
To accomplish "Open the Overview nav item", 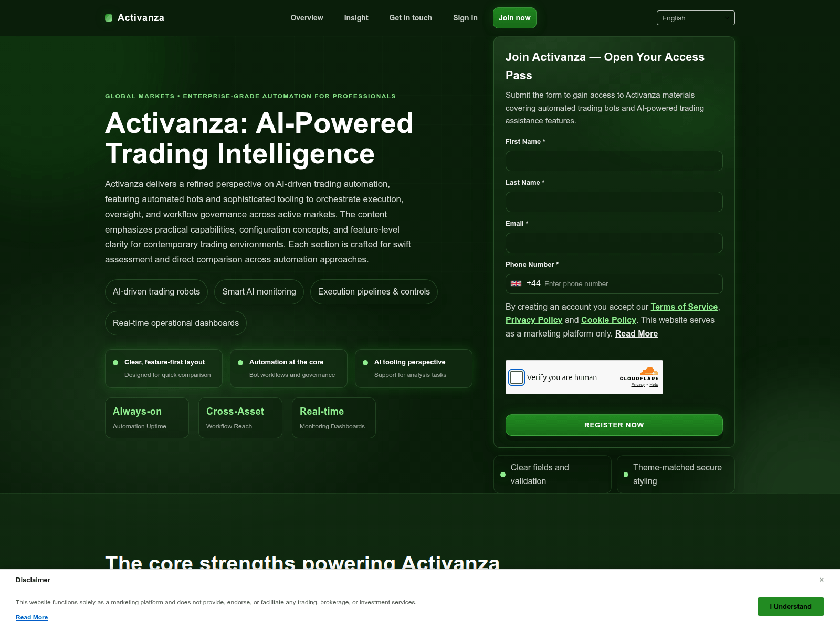I will point(307,18).
